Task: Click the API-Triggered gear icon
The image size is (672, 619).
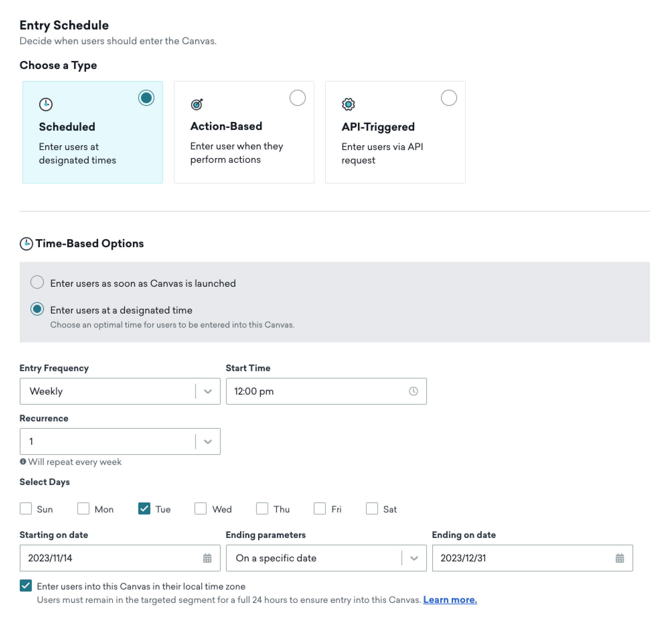Action: 348,105
